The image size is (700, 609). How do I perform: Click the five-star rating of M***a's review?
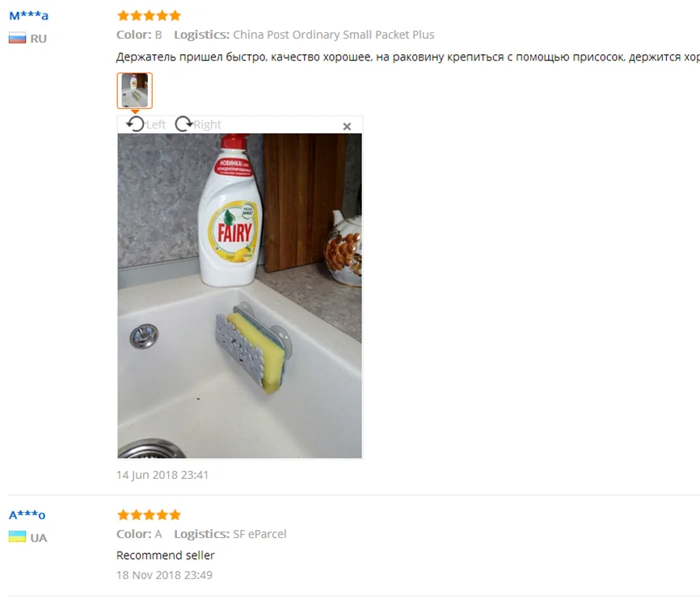(x=149, y=15)
